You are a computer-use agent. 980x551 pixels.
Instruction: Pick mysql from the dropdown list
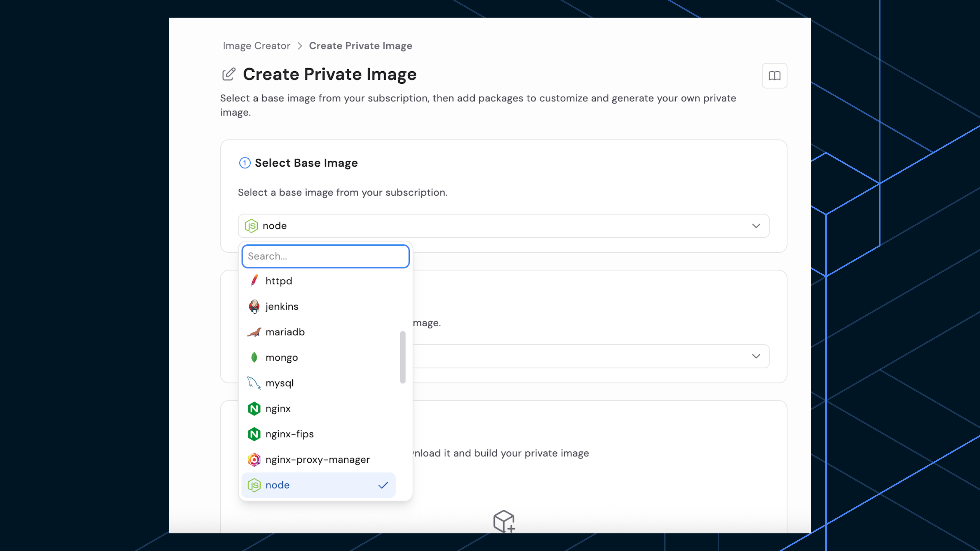[319, 383]
